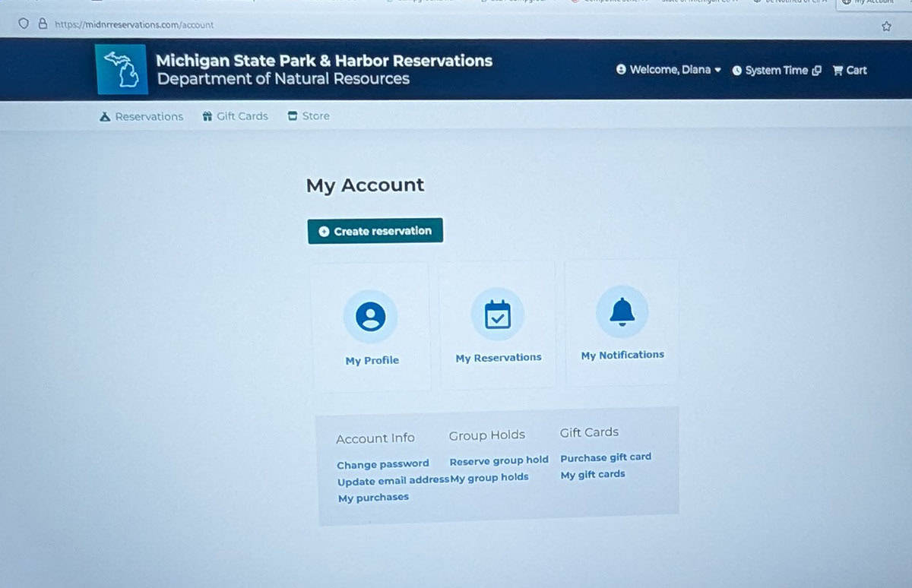
Task: Click the shield tracking protection icon
Action: click(x=24, y=24)
